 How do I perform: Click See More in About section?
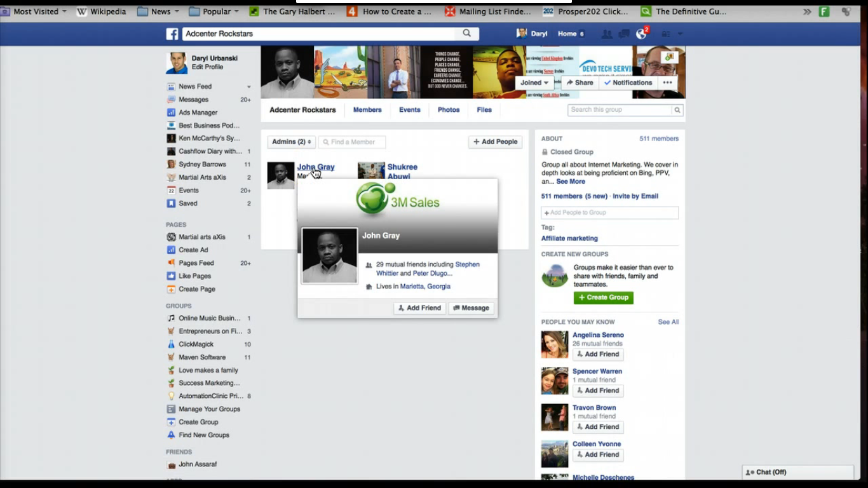(571, 182)
